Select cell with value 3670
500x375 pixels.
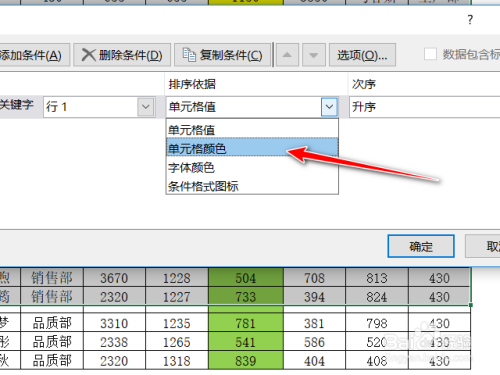(x=114, y=277)
